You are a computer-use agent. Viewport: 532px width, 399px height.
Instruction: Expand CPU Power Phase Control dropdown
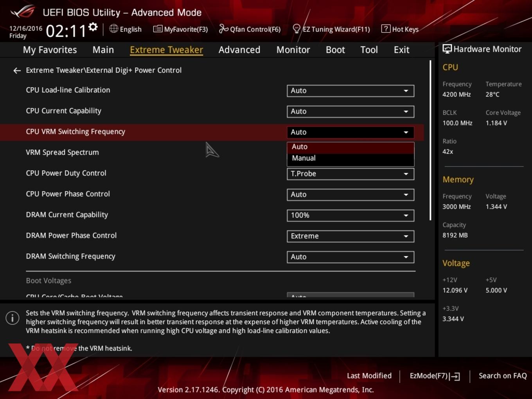(350, 194)
